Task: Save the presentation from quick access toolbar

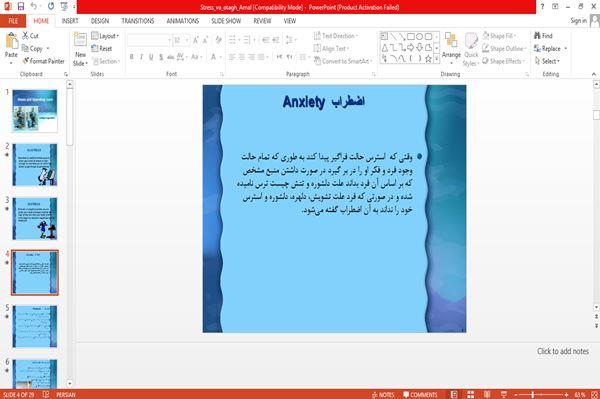Action: coord(21,7)
